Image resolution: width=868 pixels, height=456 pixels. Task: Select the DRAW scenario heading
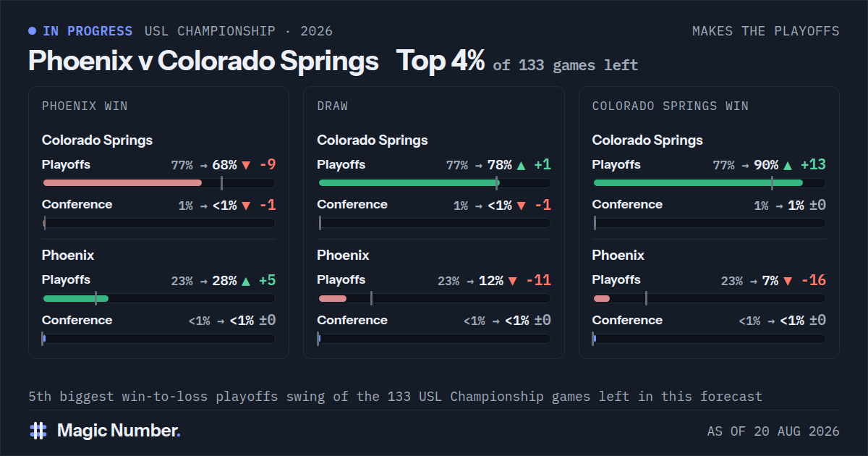pyautogui.click(x=332, y=106)
